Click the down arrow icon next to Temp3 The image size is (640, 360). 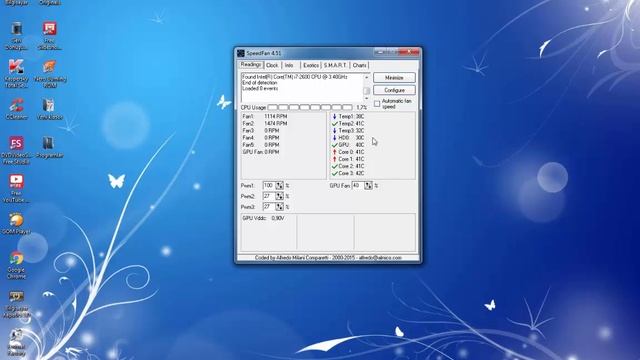tap(335, 131)
